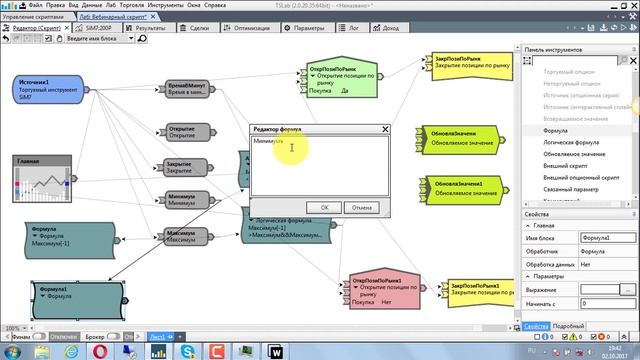Open the Выражение ellipsis editor button

pos(628,290)
